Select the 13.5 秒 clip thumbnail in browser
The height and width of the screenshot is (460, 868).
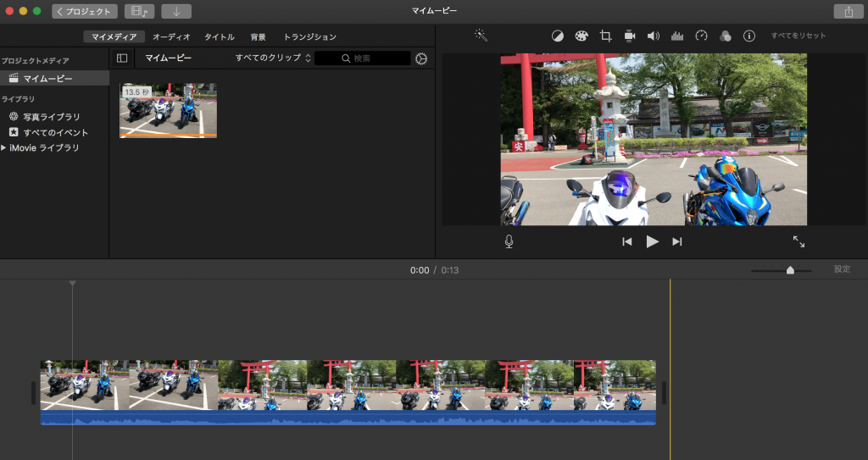[x=169, y=110]
